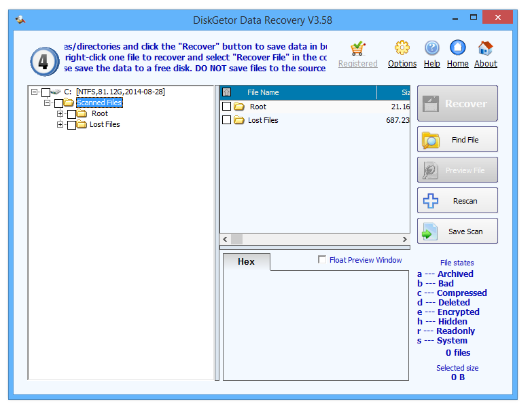Click the About house icon
532x410 pixels.
point(485,48)
